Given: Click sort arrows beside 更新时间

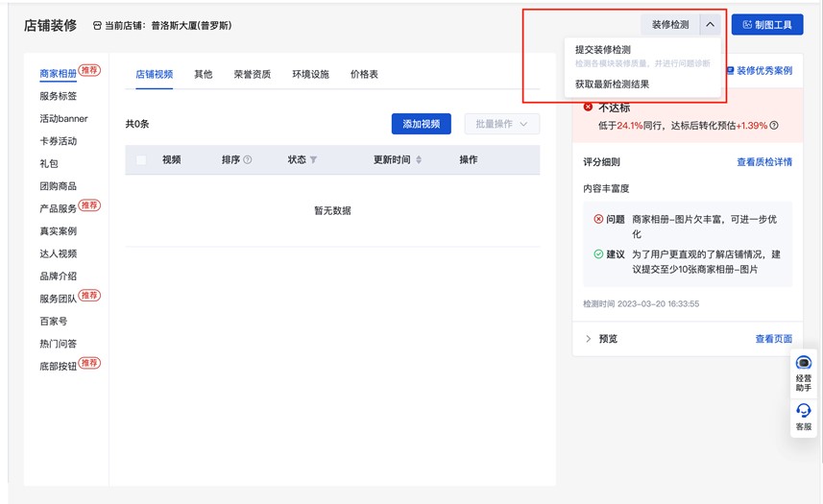Looking at the screenshot, I should coord(419,160).
